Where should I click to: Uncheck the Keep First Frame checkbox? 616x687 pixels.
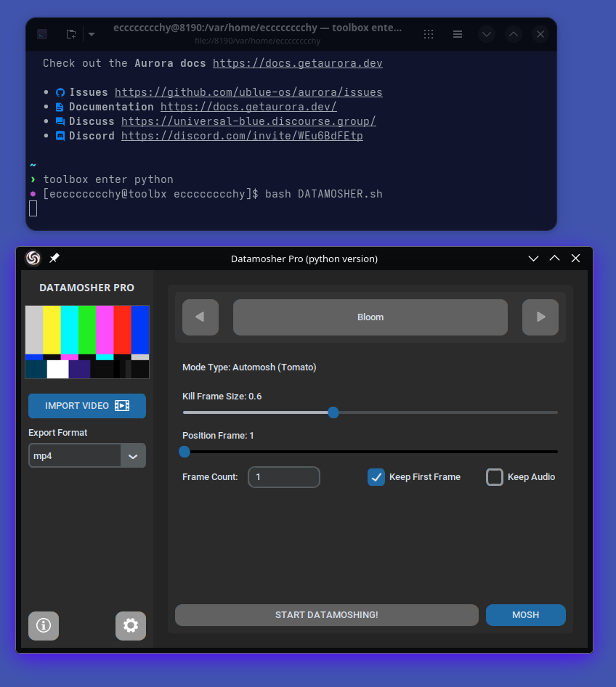[376, 477]
